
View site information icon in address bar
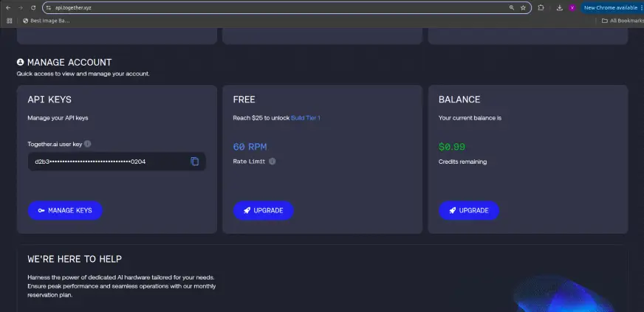pyautogui.click(x=49, y=8)
